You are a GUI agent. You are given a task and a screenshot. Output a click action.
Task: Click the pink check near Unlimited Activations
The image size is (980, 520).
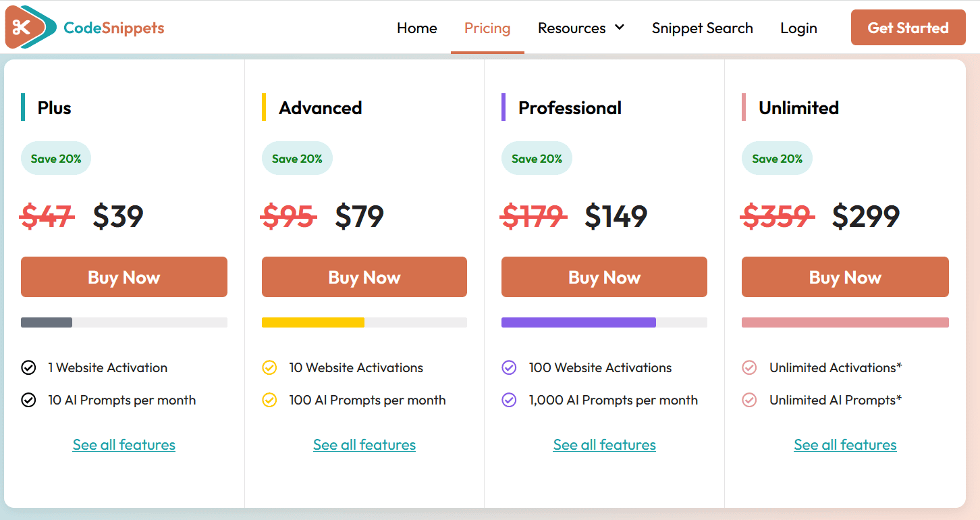(x=750, y=367)
